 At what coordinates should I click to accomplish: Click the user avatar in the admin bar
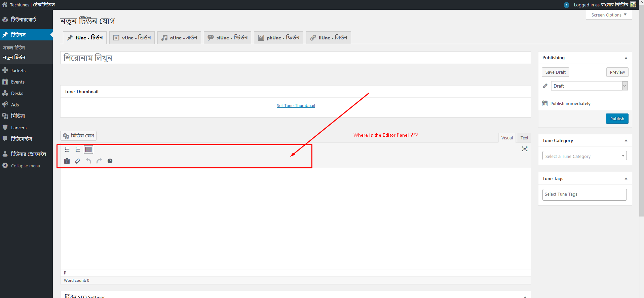tap(633, 5)
